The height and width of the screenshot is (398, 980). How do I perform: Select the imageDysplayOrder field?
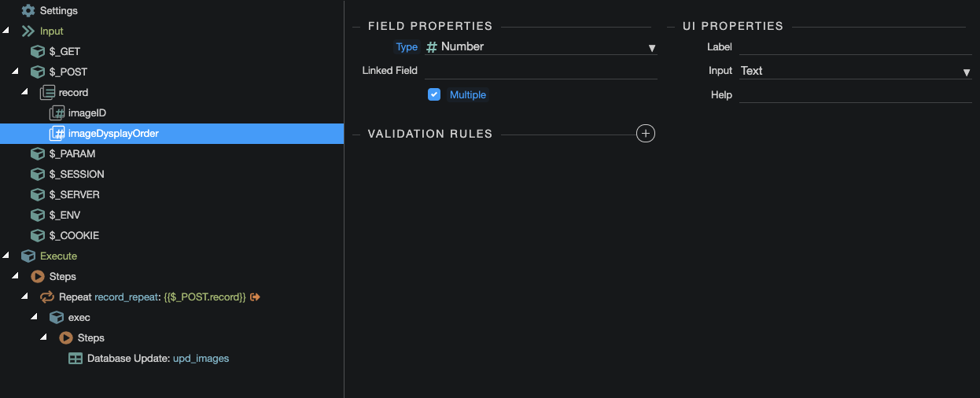coord(113,134)
